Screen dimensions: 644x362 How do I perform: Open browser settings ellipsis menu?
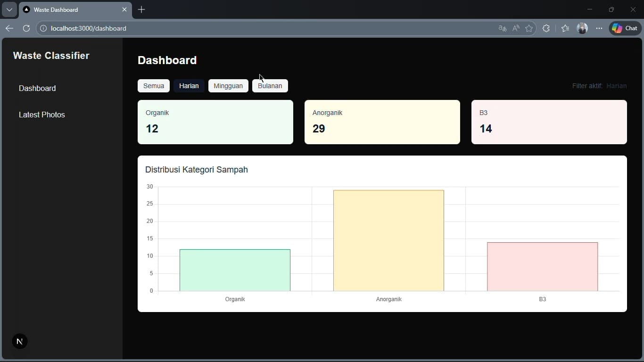pyautogui.click(x=599, y=28)
